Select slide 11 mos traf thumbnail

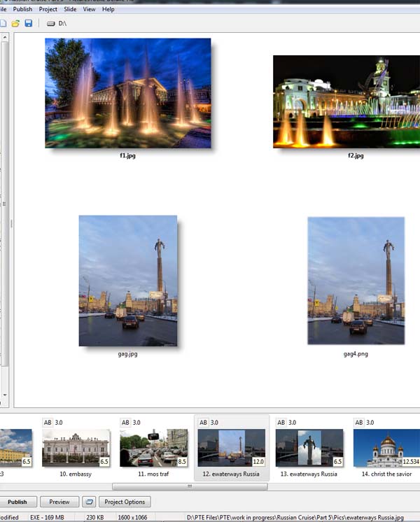click(153, 448)
